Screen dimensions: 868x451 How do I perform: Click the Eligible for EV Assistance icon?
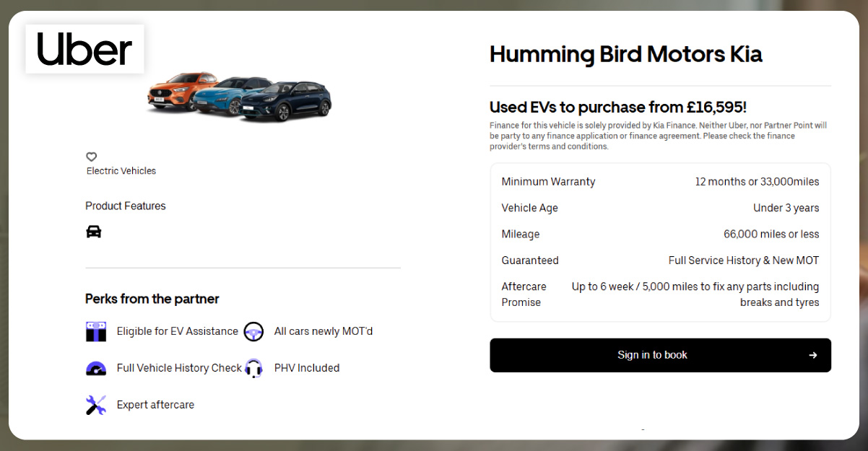pyautogui.click(x=95, y=331)
